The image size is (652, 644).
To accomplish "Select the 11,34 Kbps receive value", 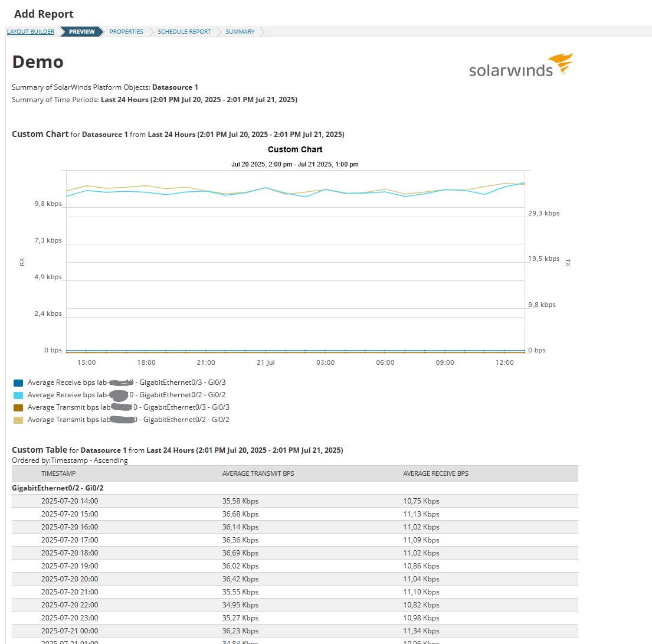I will point(421,630).
